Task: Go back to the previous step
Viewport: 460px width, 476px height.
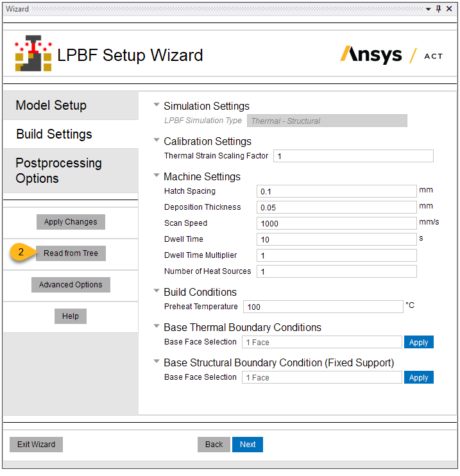Action: click(214, 445)
